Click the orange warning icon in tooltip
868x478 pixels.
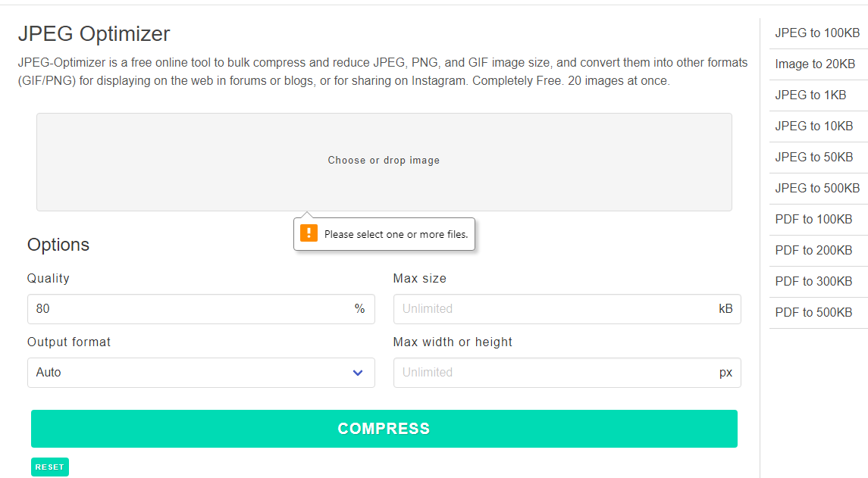(x=309, y=233)
